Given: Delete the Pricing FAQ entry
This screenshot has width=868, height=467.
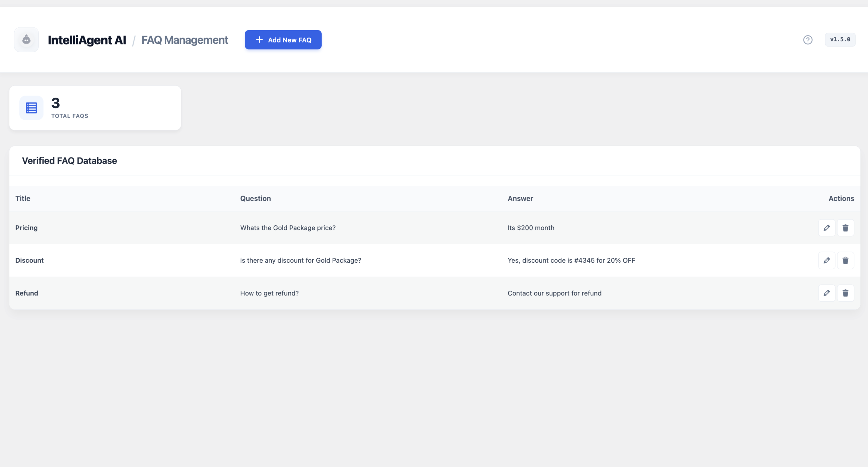Looking at the screenshot, I should click(x=845, y=228).
